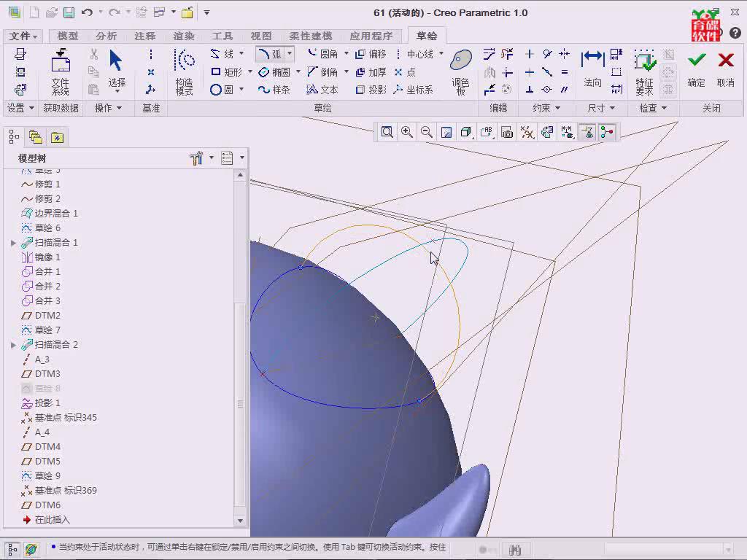
Task: Open the Line (线) tool dropdown arrow
Action: click(x=241, y=53)
